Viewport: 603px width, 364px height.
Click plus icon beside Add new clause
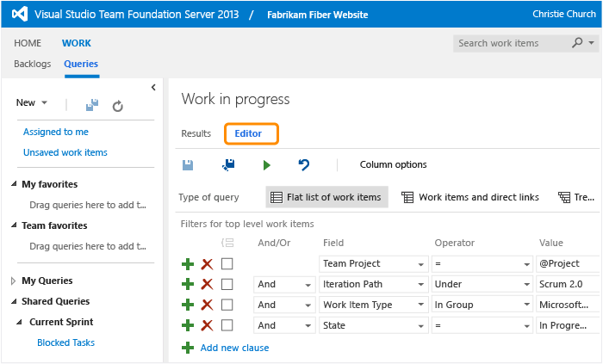pos(188,348)
